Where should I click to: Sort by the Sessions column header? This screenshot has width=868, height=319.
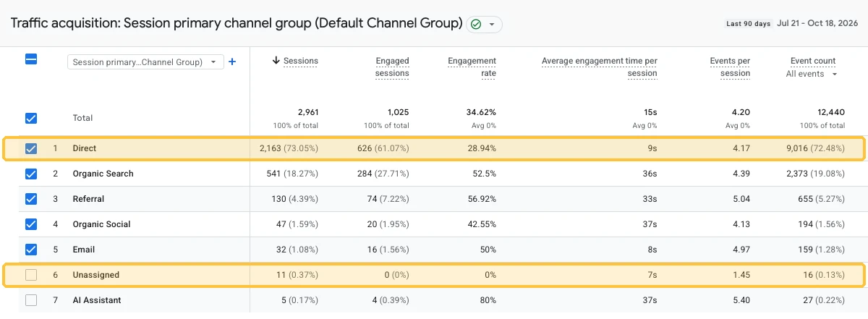pyautogui.click(x=300, y=61)
